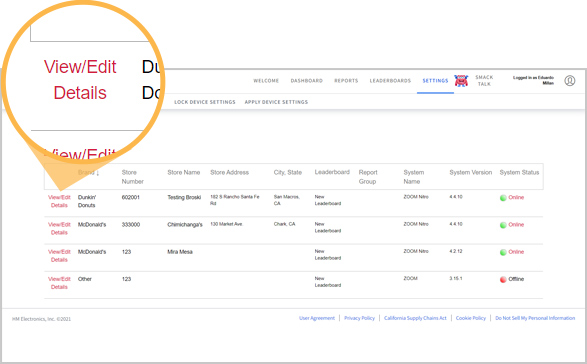
Task: Open the Lock Device Settings sub-tab
Action: pyautogui.click(x=205, y=102)
